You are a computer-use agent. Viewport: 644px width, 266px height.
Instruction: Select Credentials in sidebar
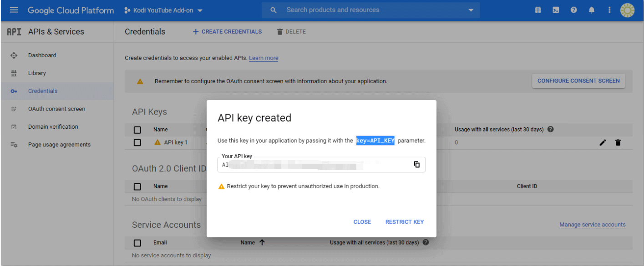pyautogui.click(x=43, y=91)
